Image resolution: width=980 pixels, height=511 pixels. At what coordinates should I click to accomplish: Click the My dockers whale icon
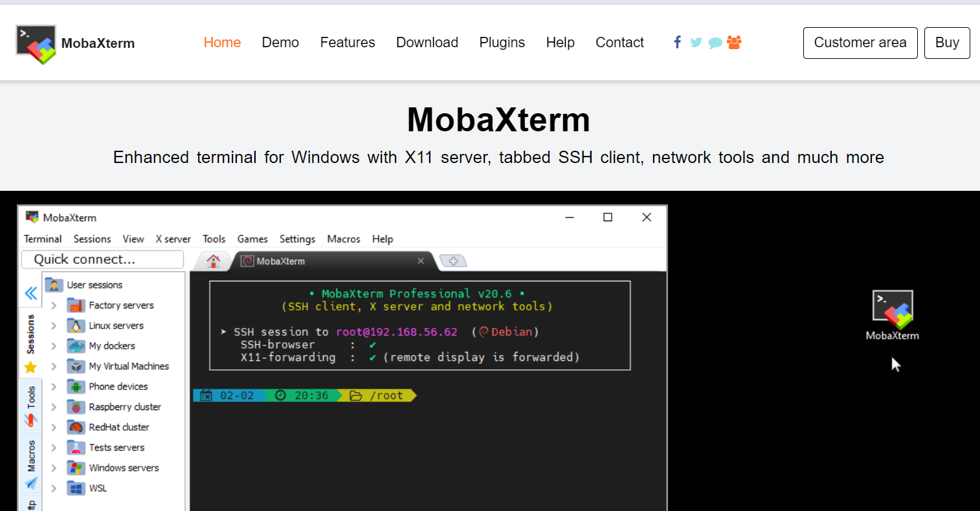76,346
